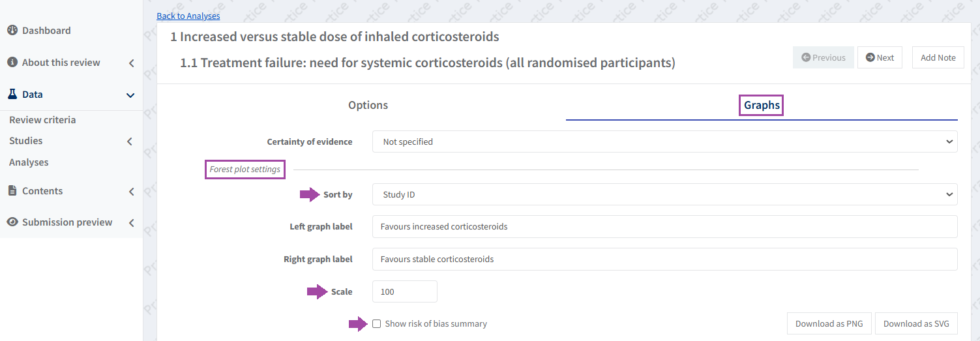Image resolution: width=980 pixels, height=341 pixels.
Task: Click the Download as PNG button
Action: [829, 324]
